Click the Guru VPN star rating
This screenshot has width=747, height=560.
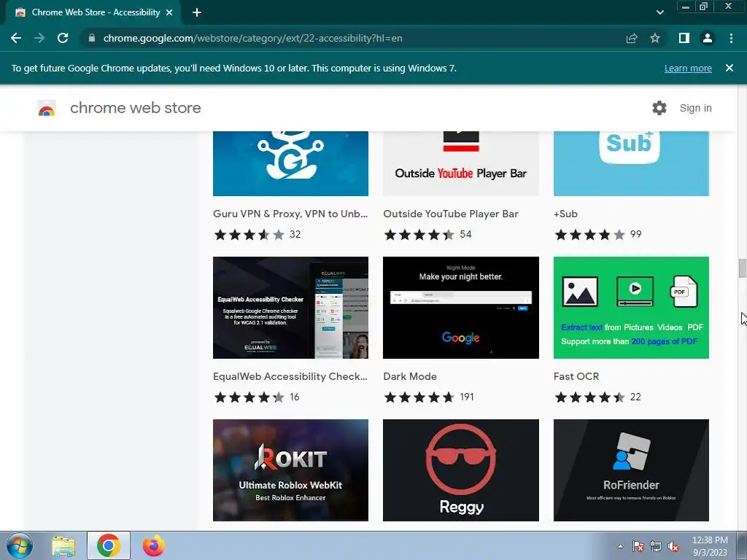249,234
